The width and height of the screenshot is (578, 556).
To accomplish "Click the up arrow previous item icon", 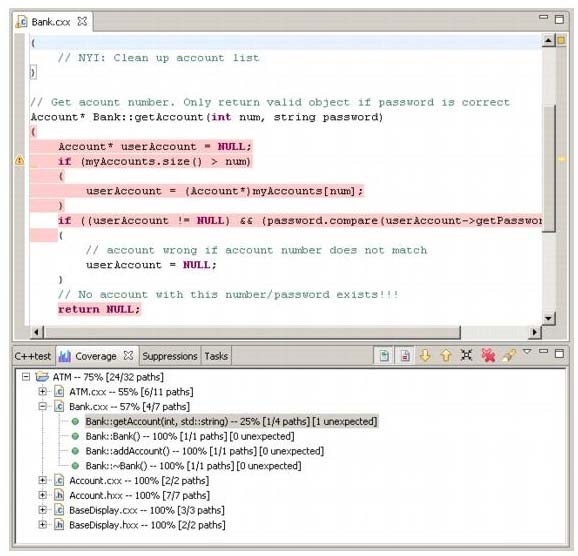I will 446,355.
